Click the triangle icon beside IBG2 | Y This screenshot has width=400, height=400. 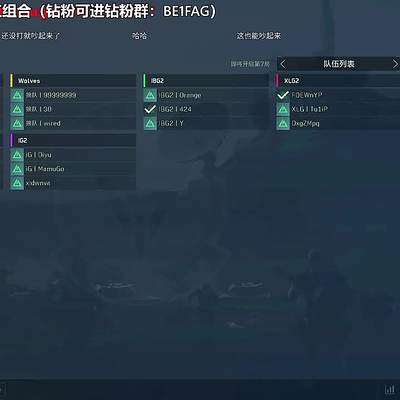pos(150,123)
